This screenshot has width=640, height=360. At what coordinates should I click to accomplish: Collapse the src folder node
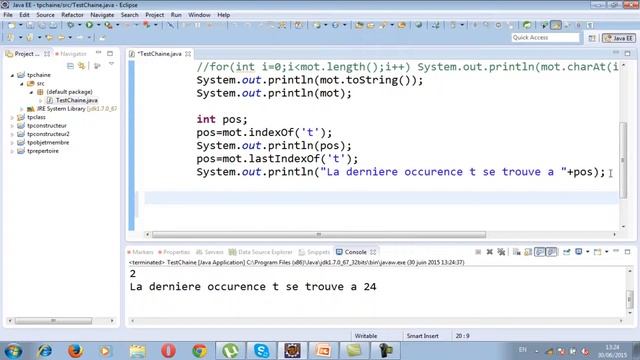[x=22, y=84]
